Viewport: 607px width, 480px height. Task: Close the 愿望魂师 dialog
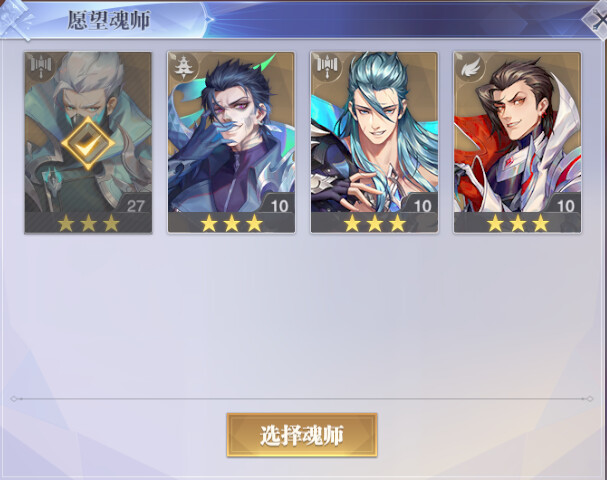597,19
